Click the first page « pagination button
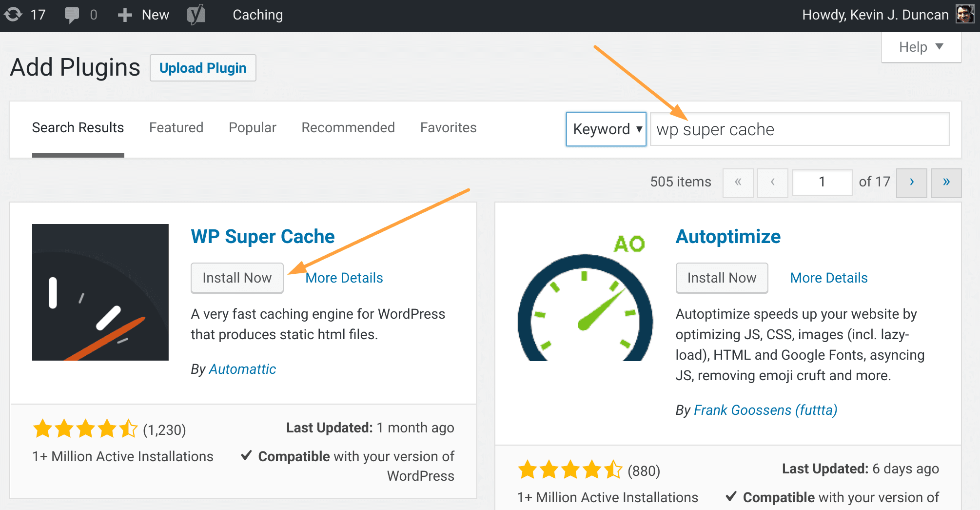Image resolution: width=980 pixels, height=510 pixels. [738, 183]
